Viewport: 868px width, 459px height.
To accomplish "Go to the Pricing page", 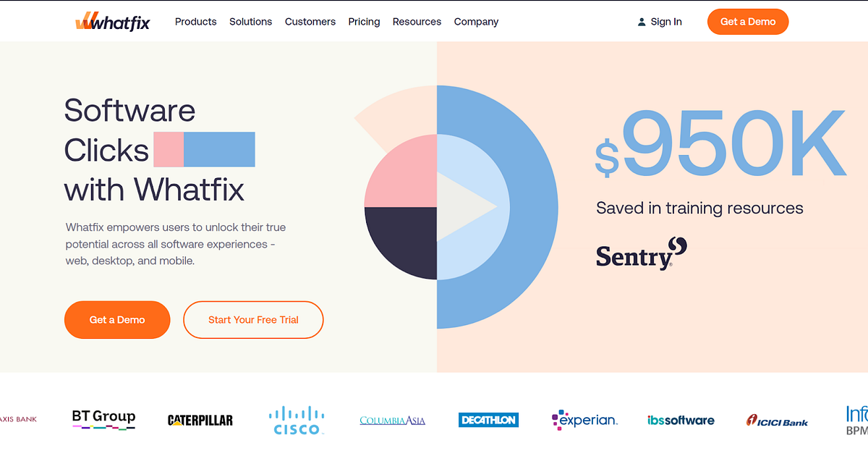I will (364, 22).
